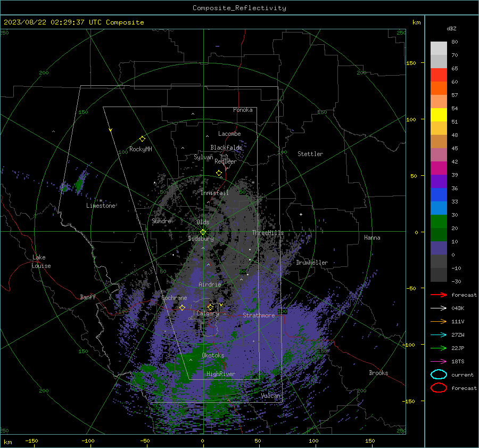The width and height of the screenshot is (479, 448).
Task: Click the RockyMH station label
Action: click(141, 149)
